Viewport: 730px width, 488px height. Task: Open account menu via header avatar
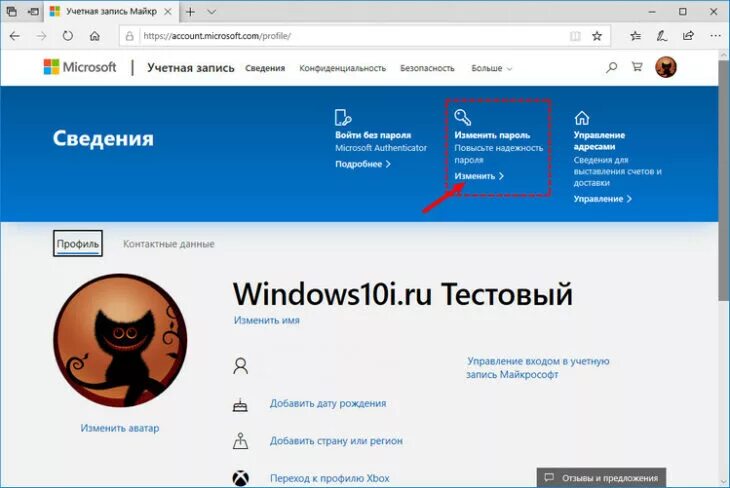point(666,67)
